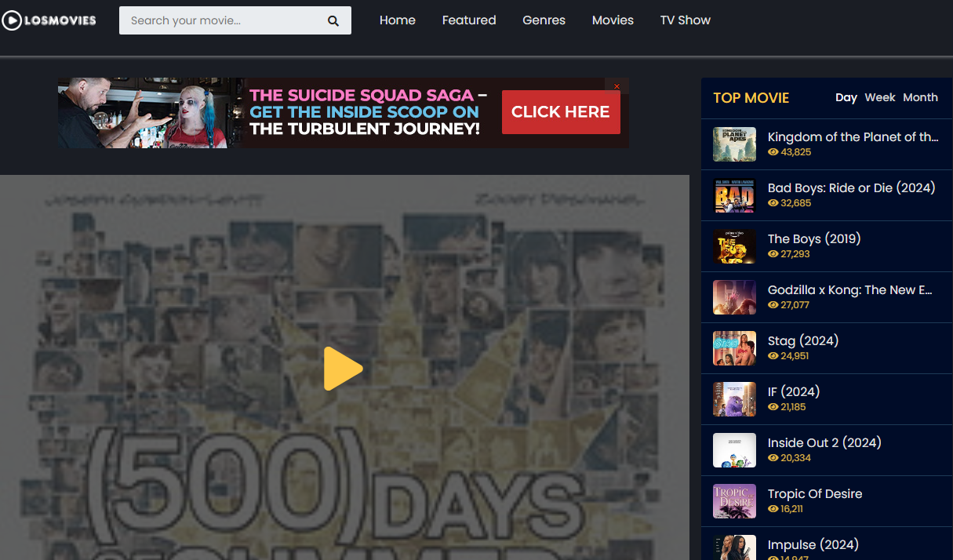This screenshot has height=560, width=953.
Task: Close the Suicide Squad banner ad
Action: click(x=617, y=86)
